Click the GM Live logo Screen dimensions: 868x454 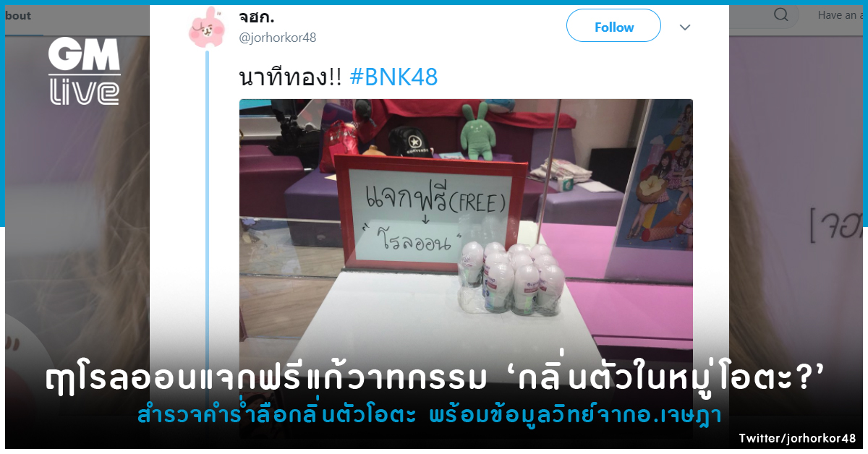85,71
